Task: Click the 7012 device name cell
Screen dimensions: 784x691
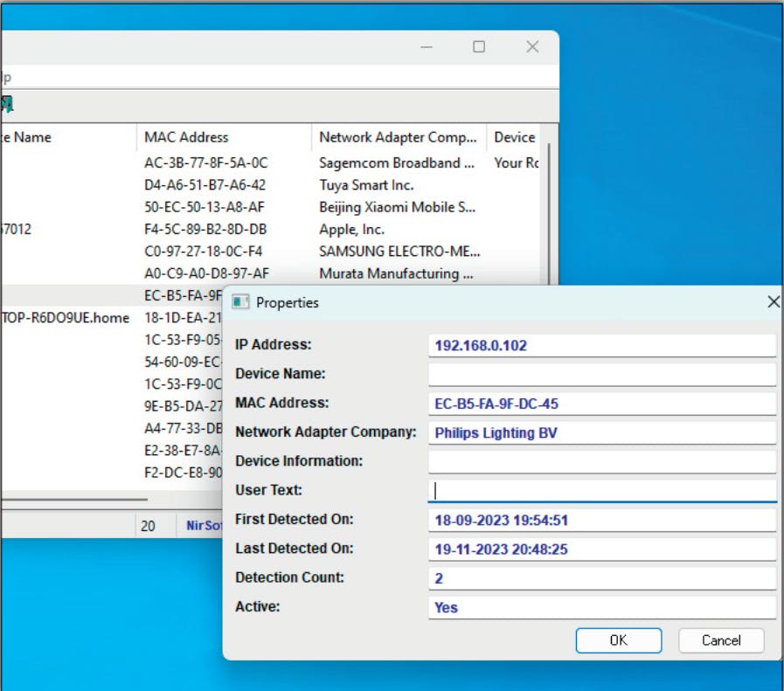Action: click(17, 229)
